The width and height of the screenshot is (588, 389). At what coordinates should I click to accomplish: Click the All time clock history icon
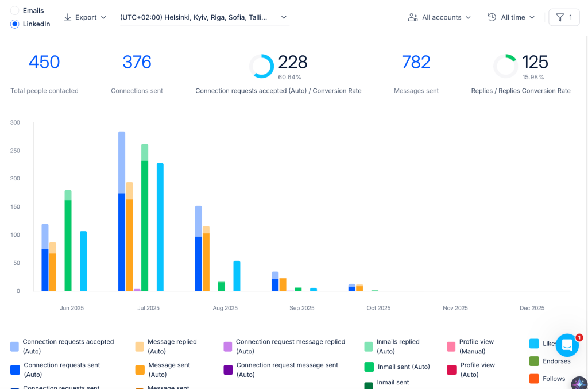(492, 17)
